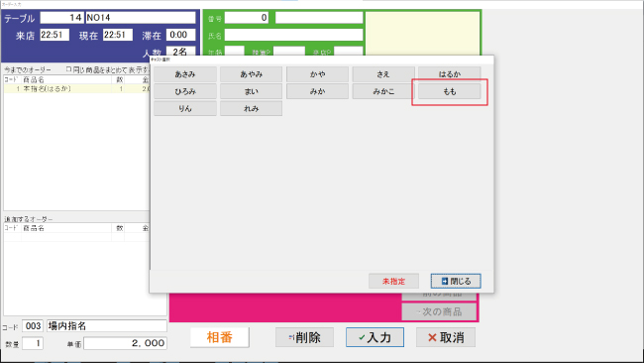Select cast member あさみ
This screenshot has height=363, width=644.
[x=185, y=74]
